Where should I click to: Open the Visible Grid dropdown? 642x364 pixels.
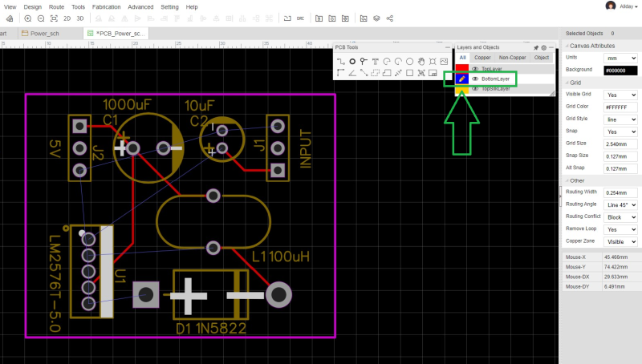tap(620, 95)
